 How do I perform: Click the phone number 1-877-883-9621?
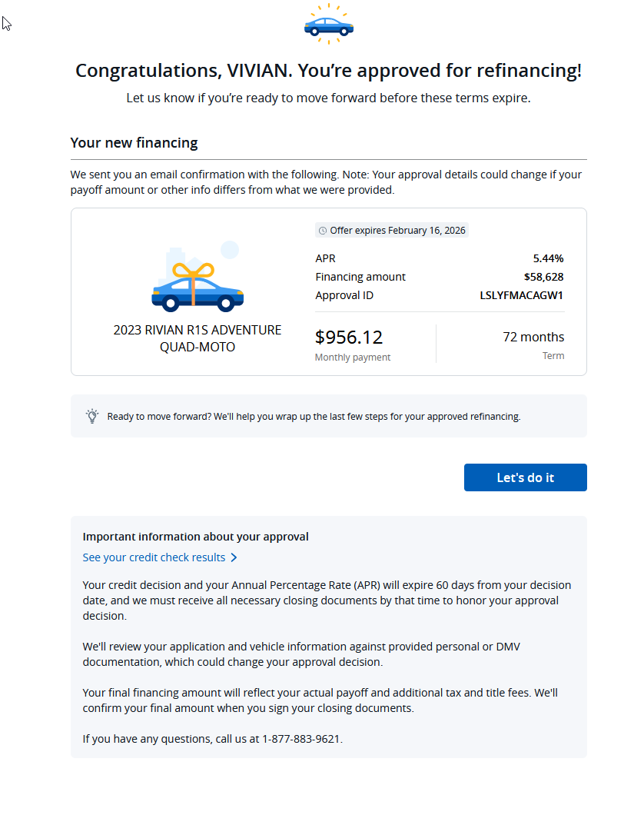pos(301,739)
